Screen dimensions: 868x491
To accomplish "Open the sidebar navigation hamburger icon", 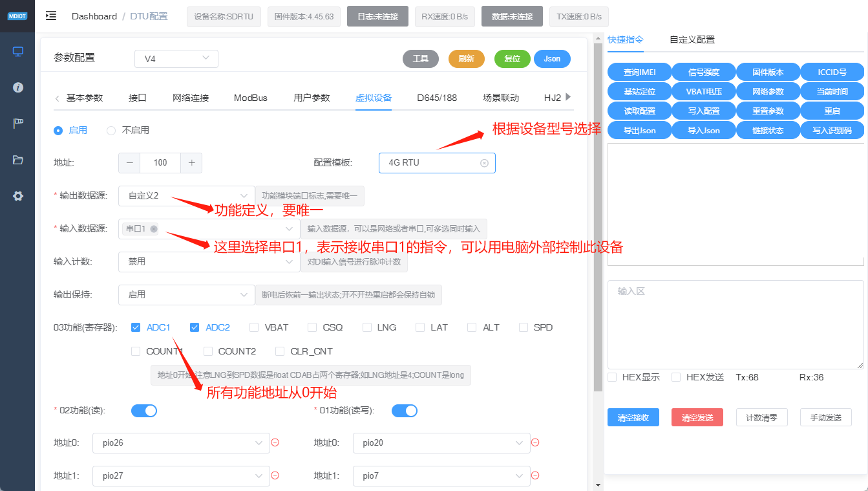I will click(x=50, y=16).
